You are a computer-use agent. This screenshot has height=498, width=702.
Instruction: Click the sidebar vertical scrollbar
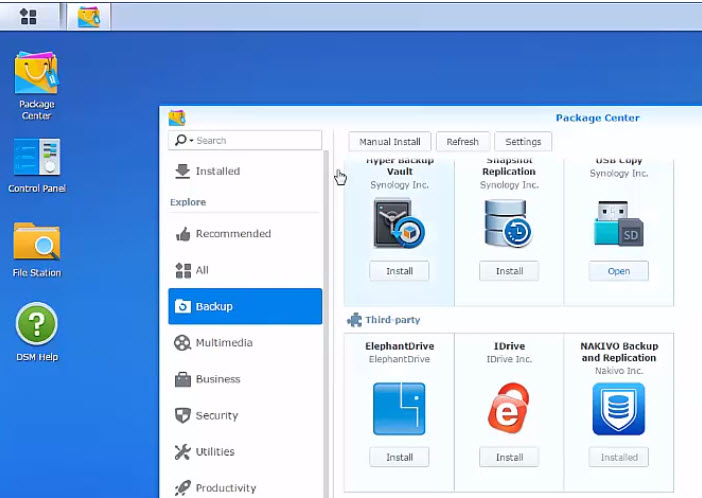coord(326,324)
